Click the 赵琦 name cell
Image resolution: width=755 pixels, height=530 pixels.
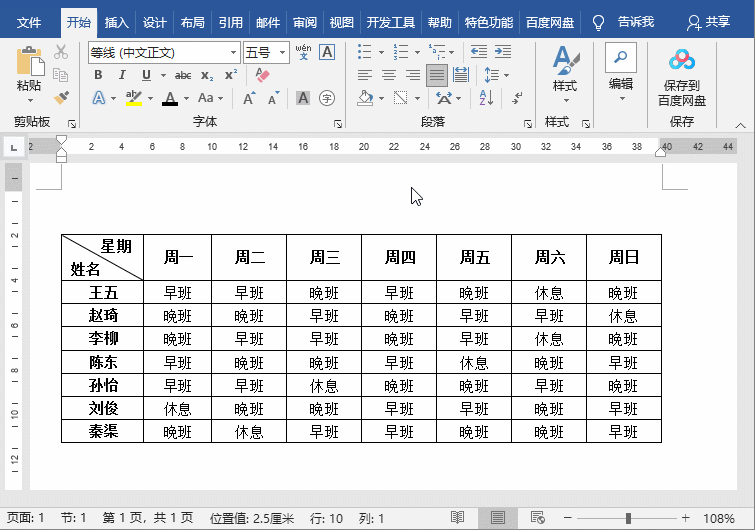103,315
